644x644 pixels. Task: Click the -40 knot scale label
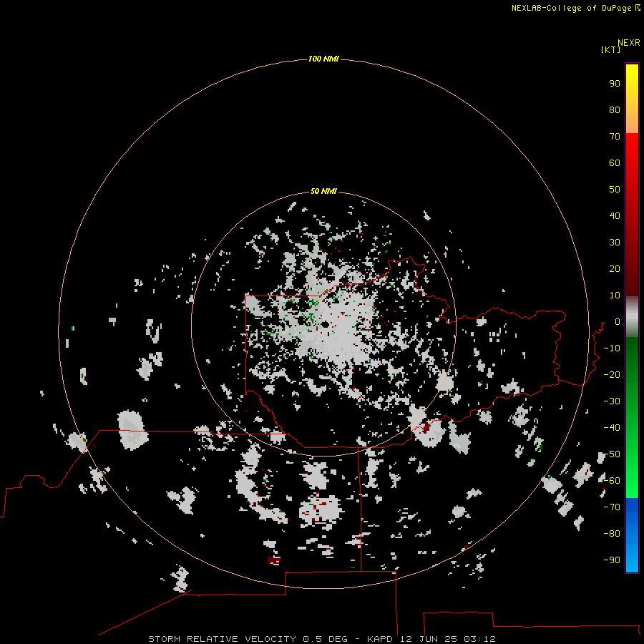click(612, 428)
